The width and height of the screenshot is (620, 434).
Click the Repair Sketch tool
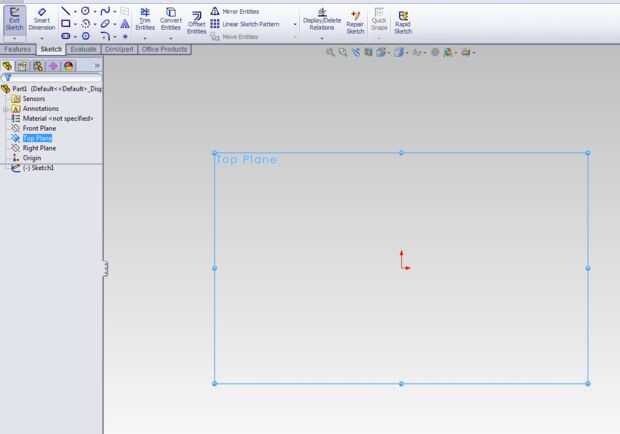(x=355, y=22)
